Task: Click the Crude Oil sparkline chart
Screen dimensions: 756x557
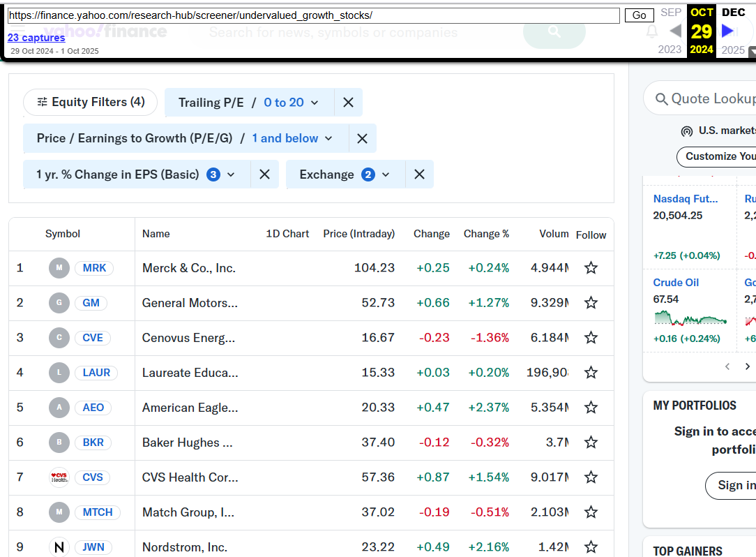Action: point(690,318)
